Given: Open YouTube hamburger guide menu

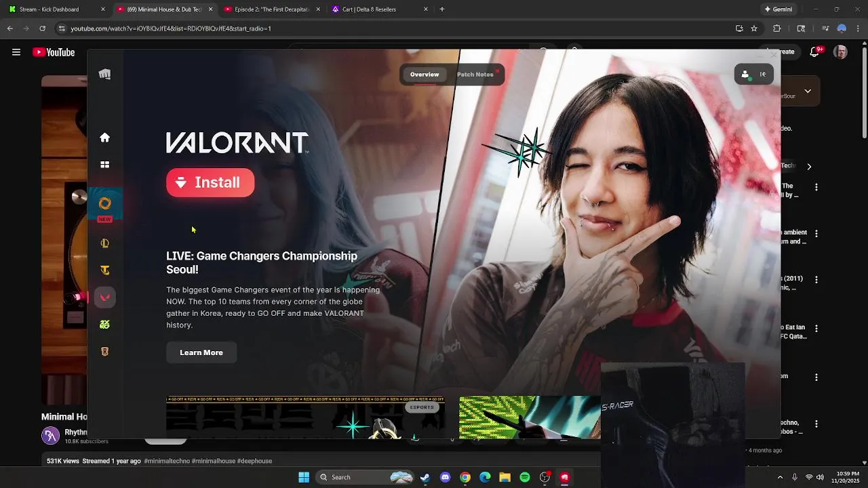Looking at the screenshot, I should (16, 52).
